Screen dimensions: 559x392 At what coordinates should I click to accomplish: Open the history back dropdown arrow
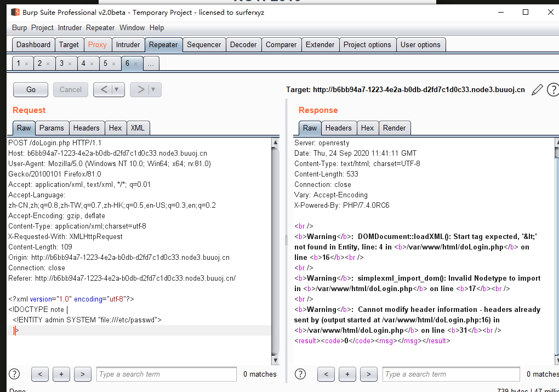pos(117,89)
